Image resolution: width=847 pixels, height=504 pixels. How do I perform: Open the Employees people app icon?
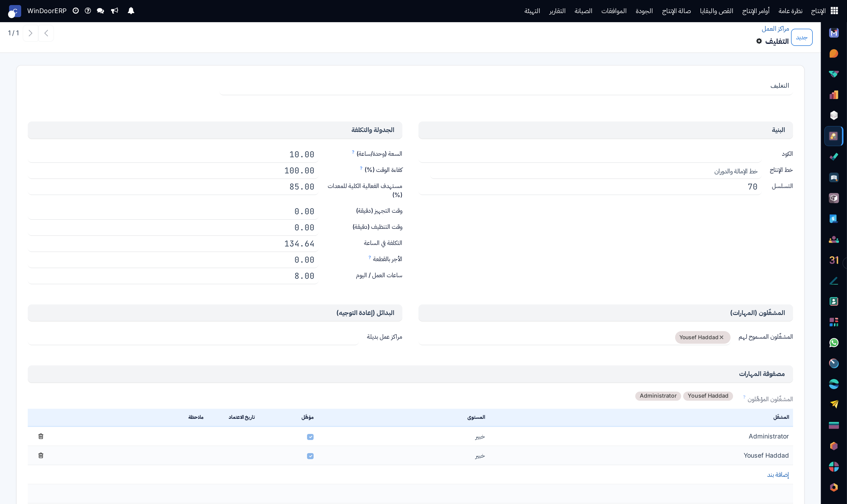tap(834, 239)
